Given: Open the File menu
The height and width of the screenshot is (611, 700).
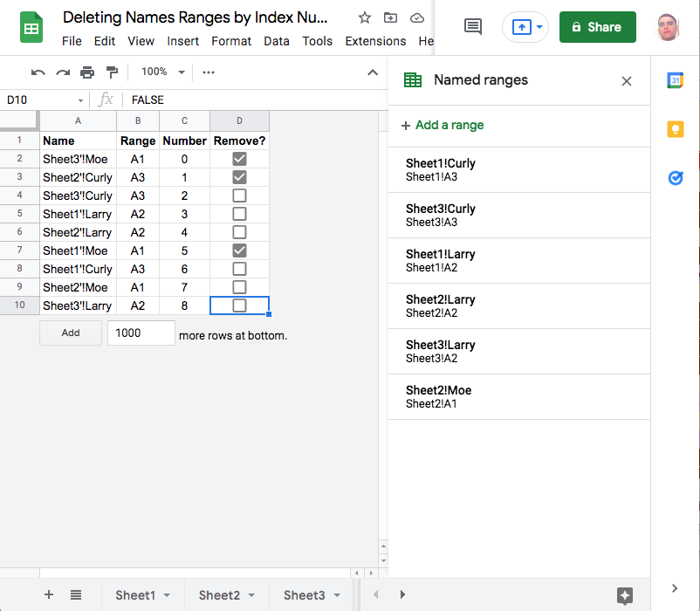Looking at the screenshot, I should coord(72,41).
